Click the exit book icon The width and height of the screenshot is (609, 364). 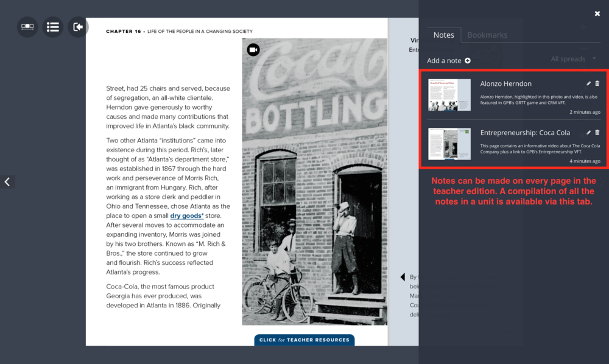pos(78,27)
